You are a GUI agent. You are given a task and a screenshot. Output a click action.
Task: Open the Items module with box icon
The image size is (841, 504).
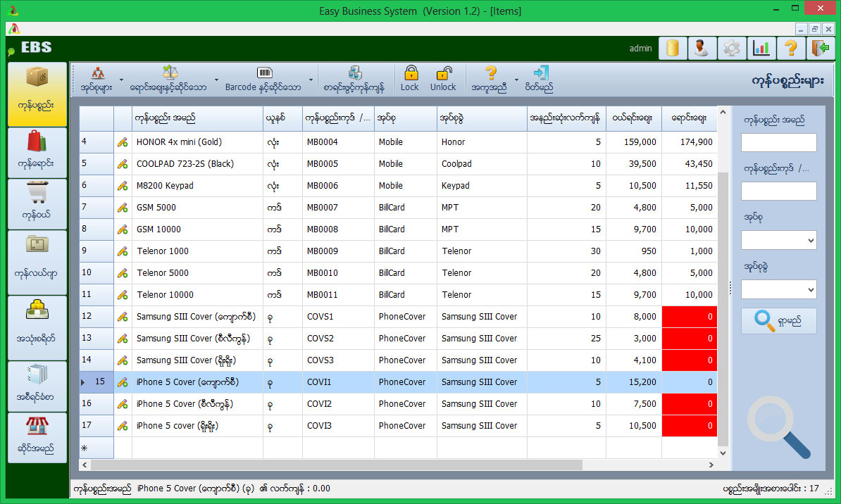click(37, 94)
